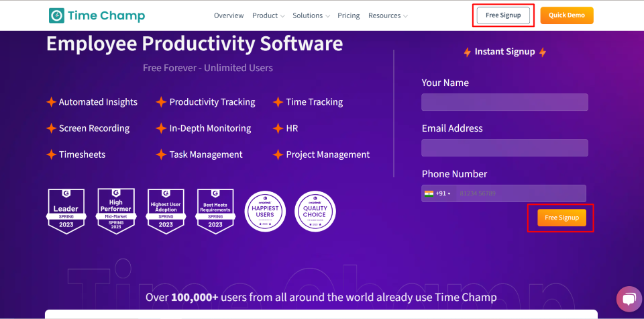Click the Over 100,000+ users text
Image resolution: width=644 pixels, height=319 pixels.
(321, 298)
